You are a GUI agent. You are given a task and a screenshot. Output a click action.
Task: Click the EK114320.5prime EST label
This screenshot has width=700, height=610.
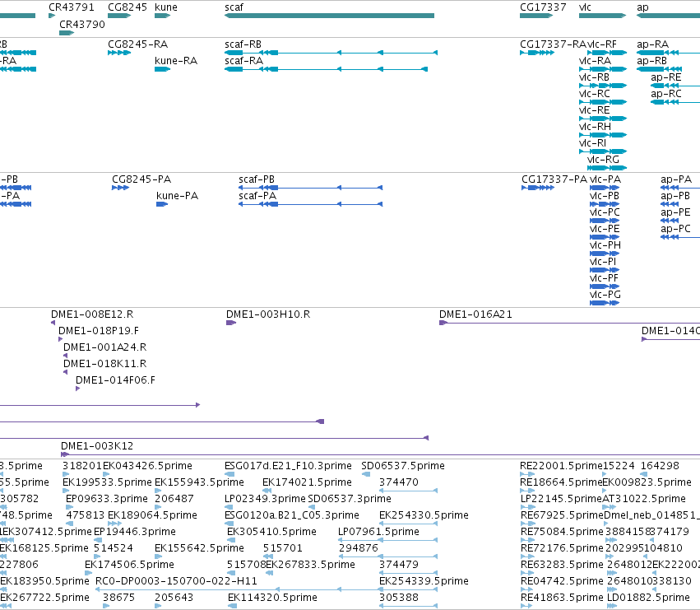272,598
